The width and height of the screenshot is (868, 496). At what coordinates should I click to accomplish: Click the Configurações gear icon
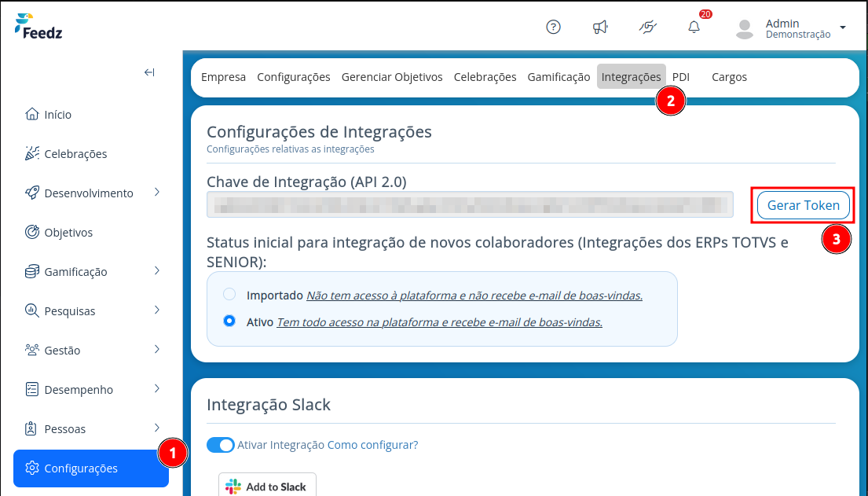(32, 468)
